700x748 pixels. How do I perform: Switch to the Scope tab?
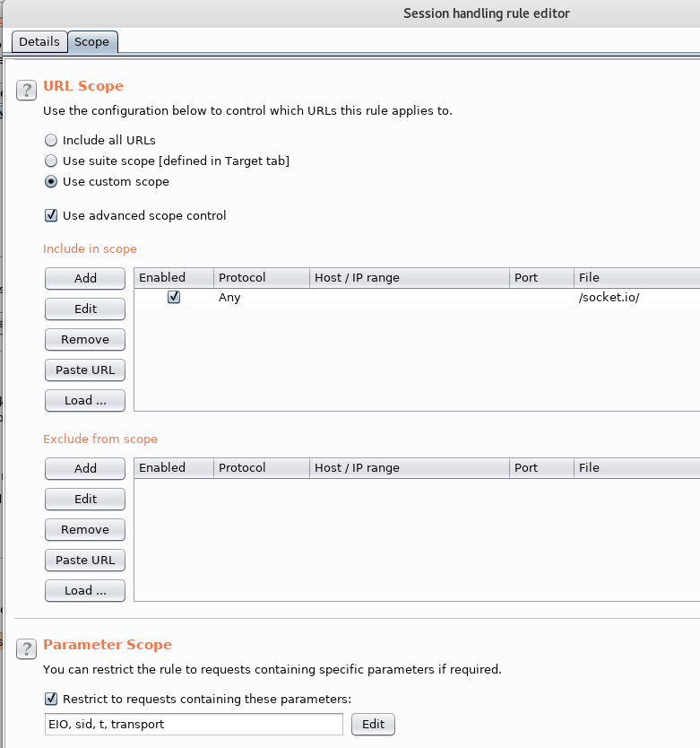coord(92,42)
